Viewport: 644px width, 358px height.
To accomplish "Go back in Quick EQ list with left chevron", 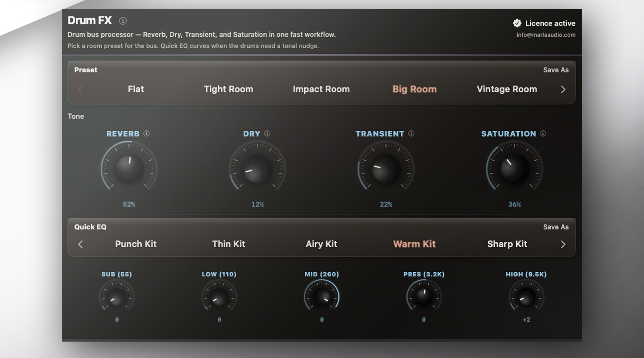I will (81, 244).
